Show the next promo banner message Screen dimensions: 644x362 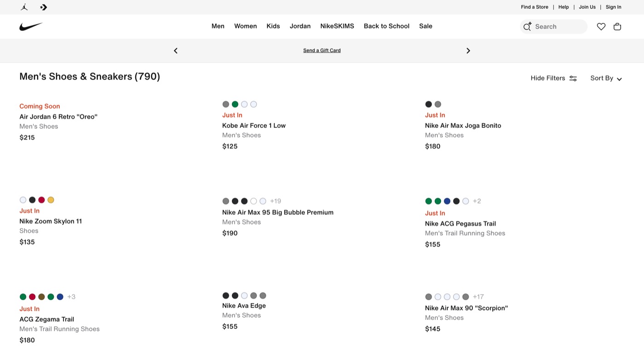coord(468,51)
